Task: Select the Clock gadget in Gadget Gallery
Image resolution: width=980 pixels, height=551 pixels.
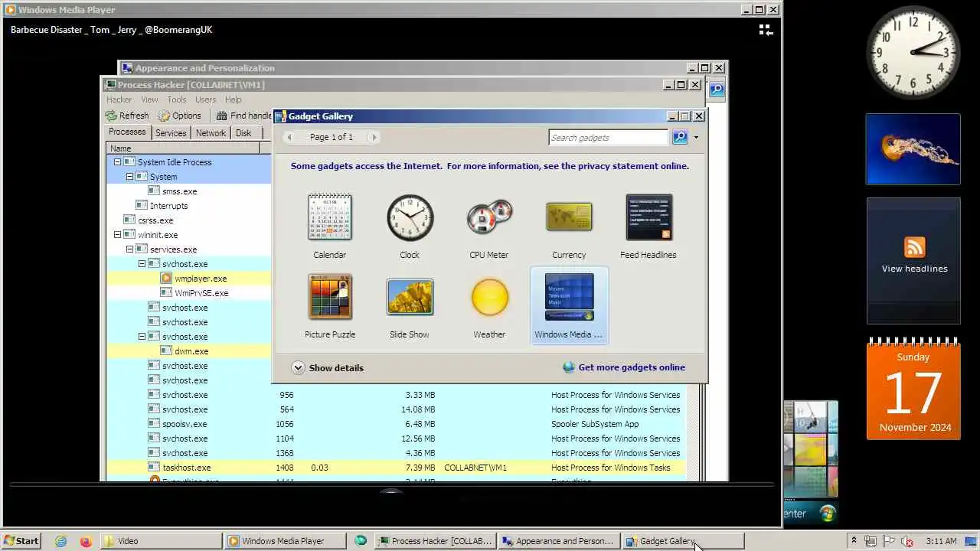Action: pyautogui.click(x=410, y=226)
